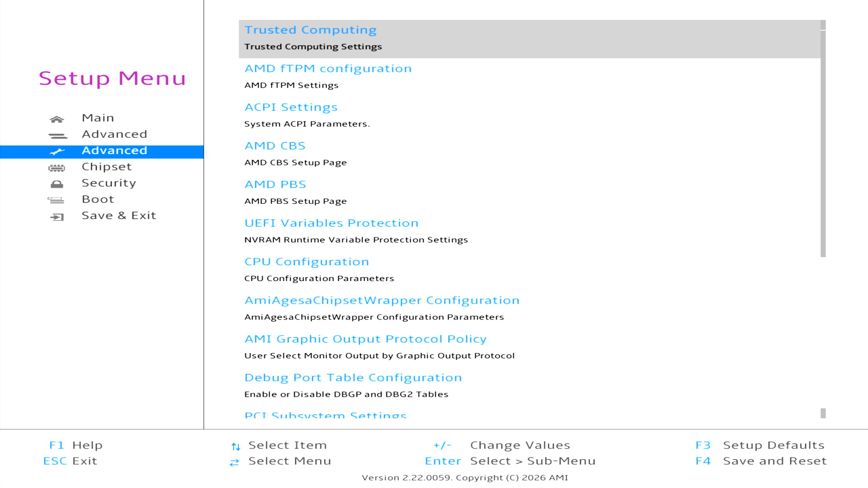Click 'Enable or Disable DBGP and DBG2 Tables'

pos(346,394)
